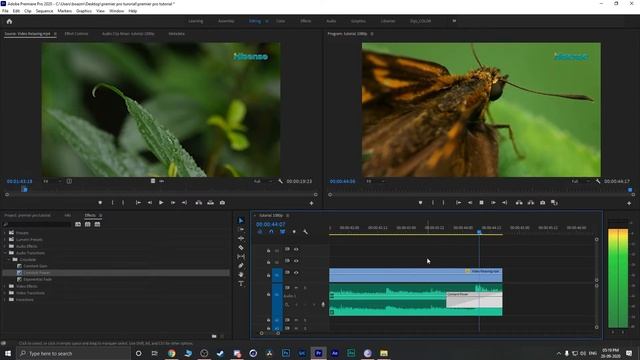Image resolution: width=640 pixels, height=360 pixels.
Task: Open the File menu
Action: click(x=5, y=11)
